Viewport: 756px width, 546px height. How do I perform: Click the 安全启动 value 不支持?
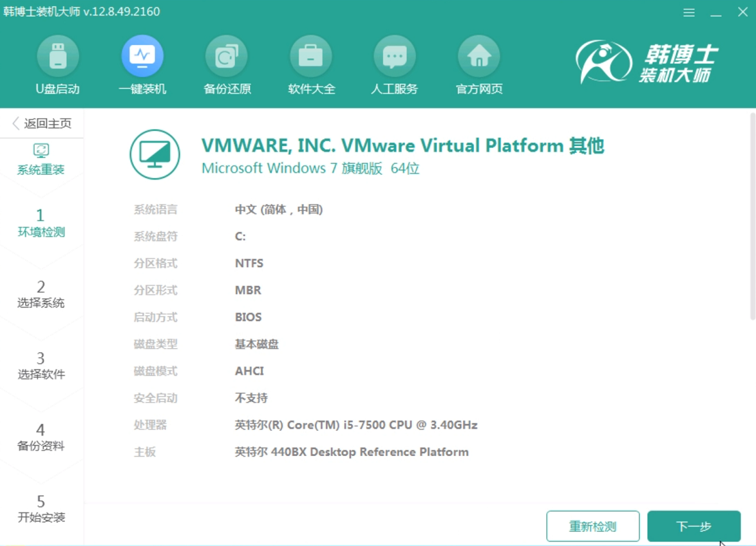click(x=251, y=398)
